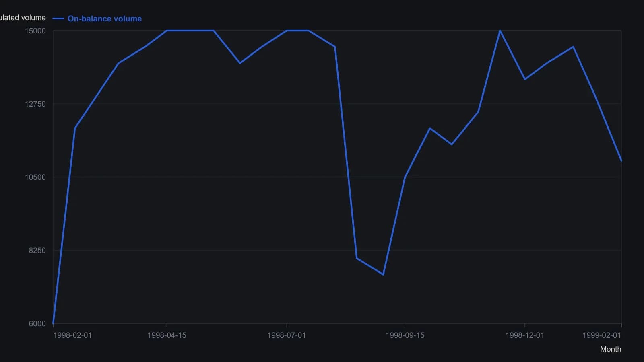Viewport: 644px width, 362px height.
Task: Click the 6000 y-axis label
Action: click(x=37, y=323)
